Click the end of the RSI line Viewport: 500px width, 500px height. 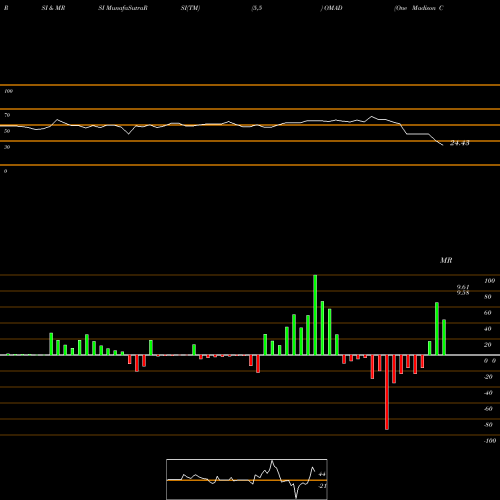pyautogui.click(x=443, y=145)
